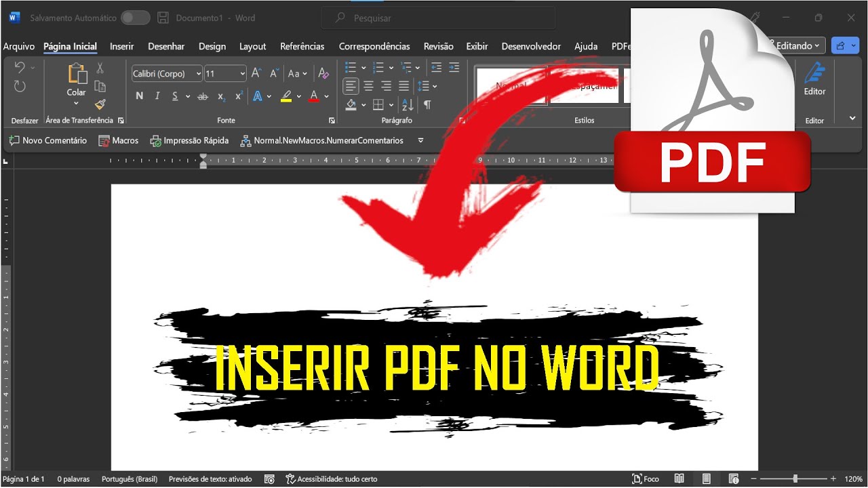Click the Decrease Indent icon
868x488 pixels.
tap(436, 68)
